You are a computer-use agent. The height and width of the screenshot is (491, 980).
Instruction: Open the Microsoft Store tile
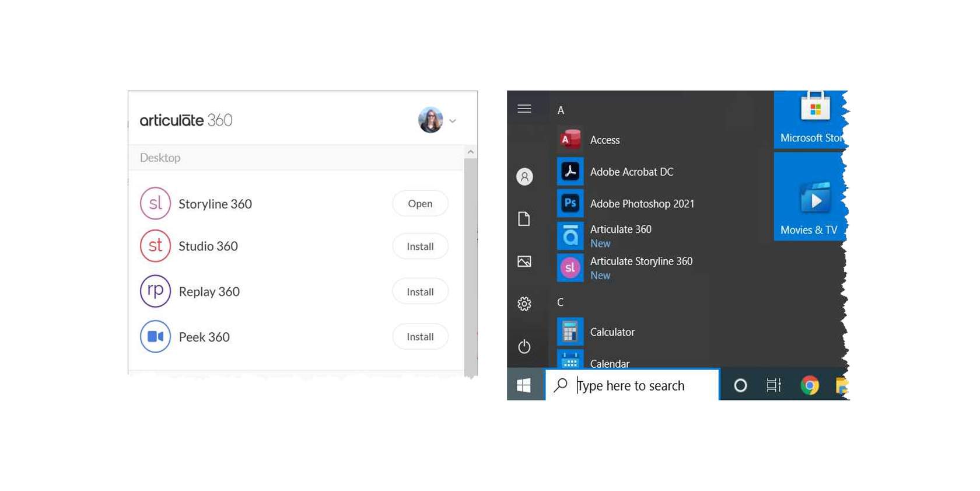click(x=810, y=120)
